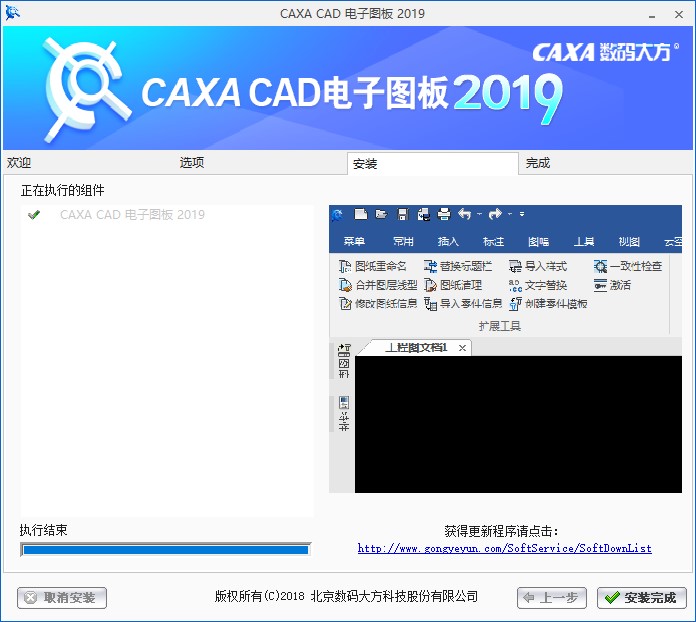Click the Open folder icon in preview toolbar
Image resolution: width=696 pixels, height=622 pixels.
pos(380,214)
